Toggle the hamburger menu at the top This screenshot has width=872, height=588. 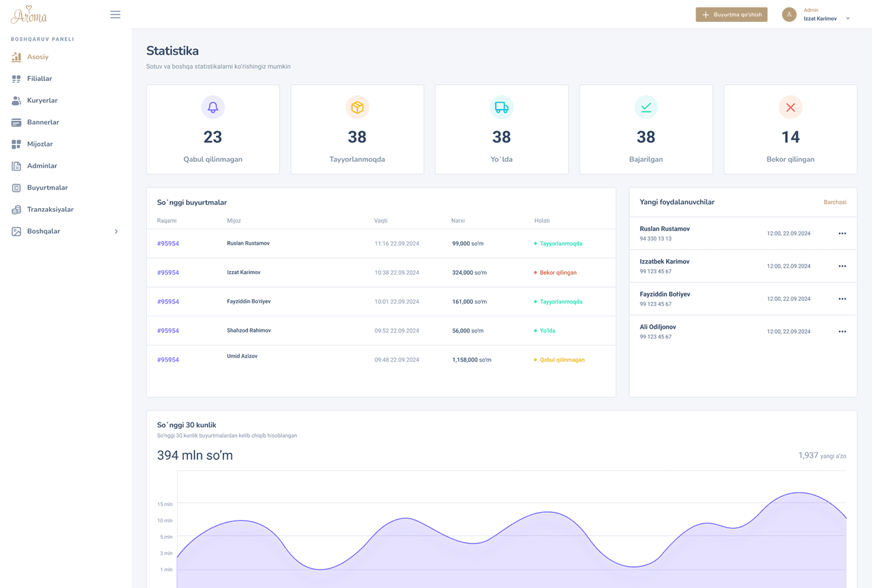(115, 14)
